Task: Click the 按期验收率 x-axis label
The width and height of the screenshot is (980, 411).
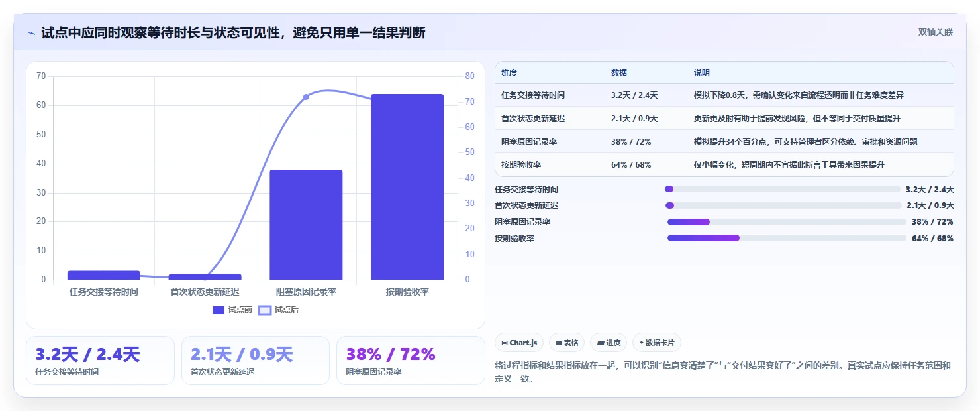Action: [407, 292]
